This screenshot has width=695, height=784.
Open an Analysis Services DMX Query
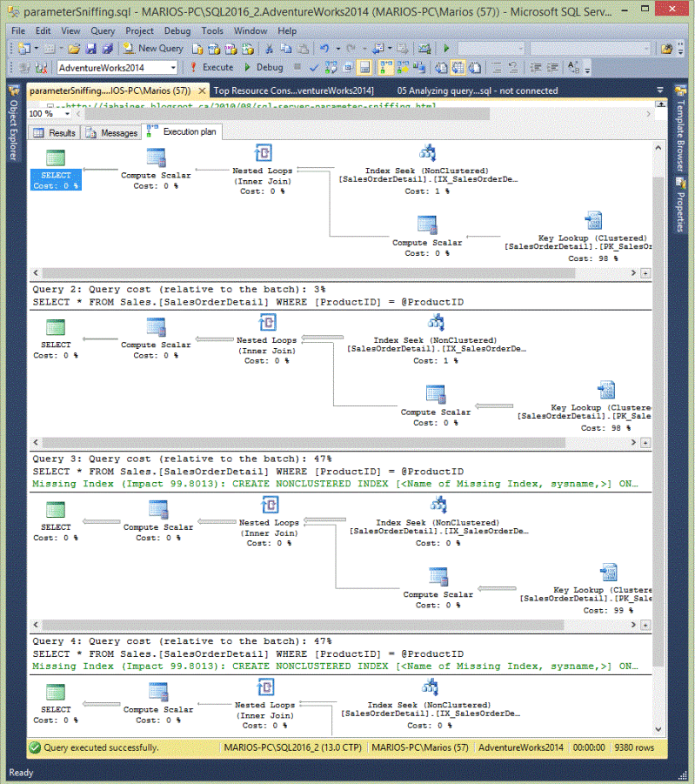point(231,49)
